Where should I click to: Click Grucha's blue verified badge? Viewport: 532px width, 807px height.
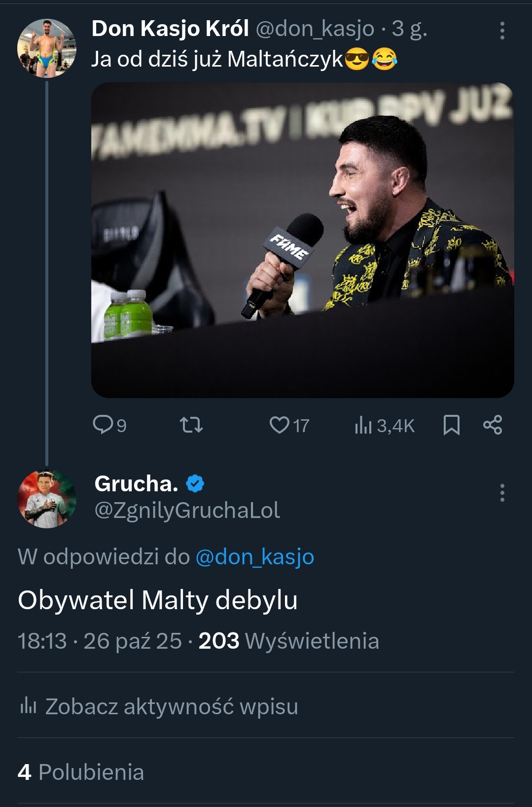pos(195,484)
